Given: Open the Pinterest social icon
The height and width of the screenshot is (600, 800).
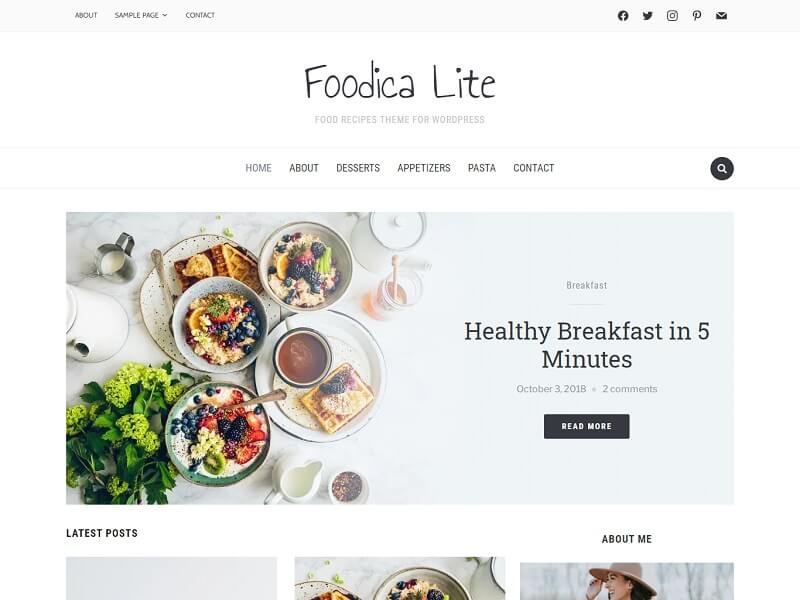Looking at the screenshot, I should pyautogui.click(x=697, y=16).
